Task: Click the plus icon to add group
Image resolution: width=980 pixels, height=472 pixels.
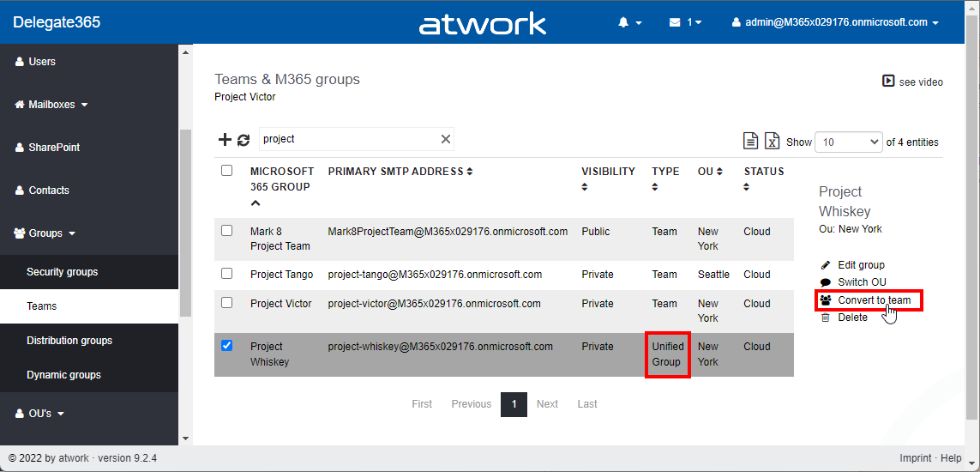Action: click(225, 140)
